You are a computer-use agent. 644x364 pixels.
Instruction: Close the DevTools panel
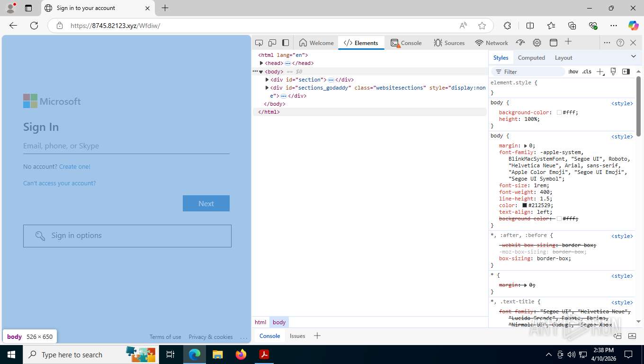pos(633,43)
